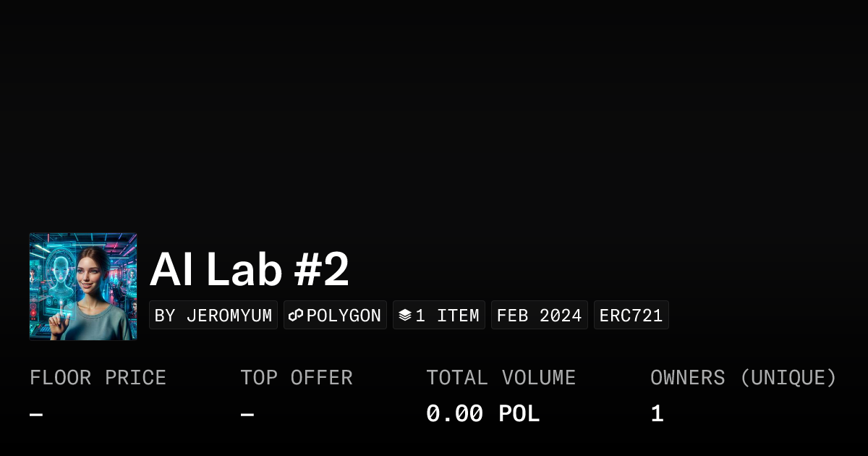Click the dash under TOP OFFER
Screen dimensions: 868x456
(x=247, y=415)
